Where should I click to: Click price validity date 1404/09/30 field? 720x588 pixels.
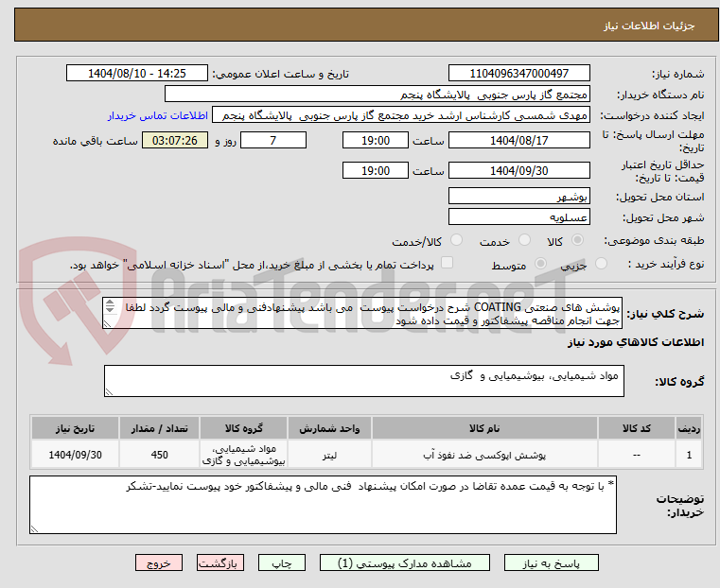pos(518,170)
